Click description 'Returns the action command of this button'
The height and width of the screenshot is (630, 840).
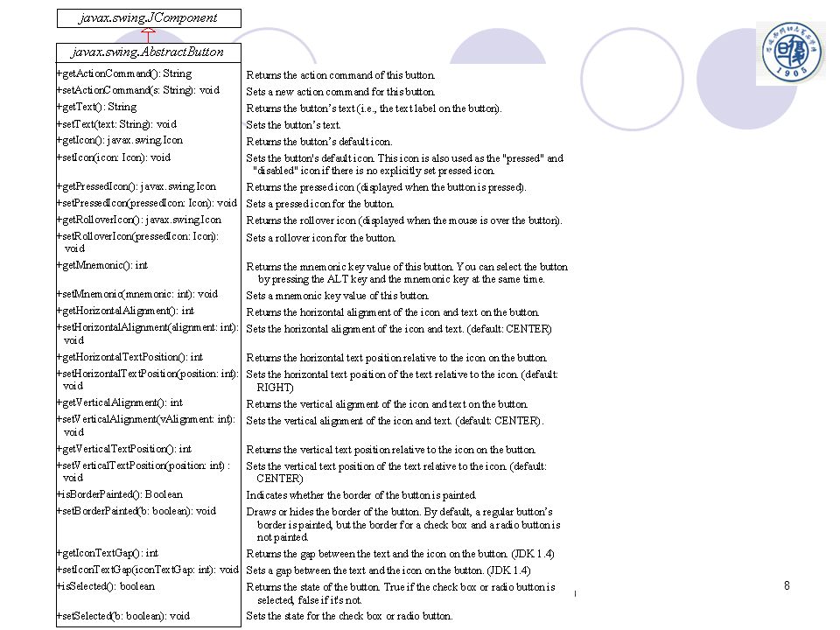[x=340, y=75]
